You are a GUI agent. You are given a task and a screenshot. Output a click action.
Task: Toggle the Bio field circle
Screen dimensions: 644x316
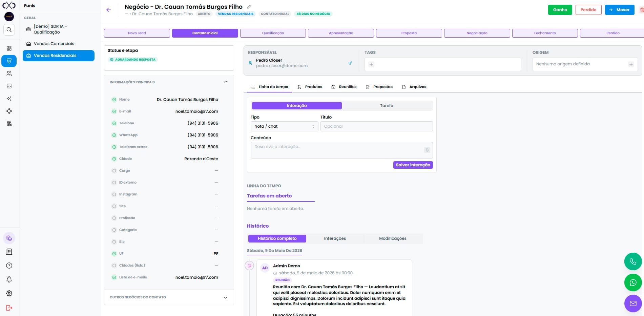[x=114, y=242]
